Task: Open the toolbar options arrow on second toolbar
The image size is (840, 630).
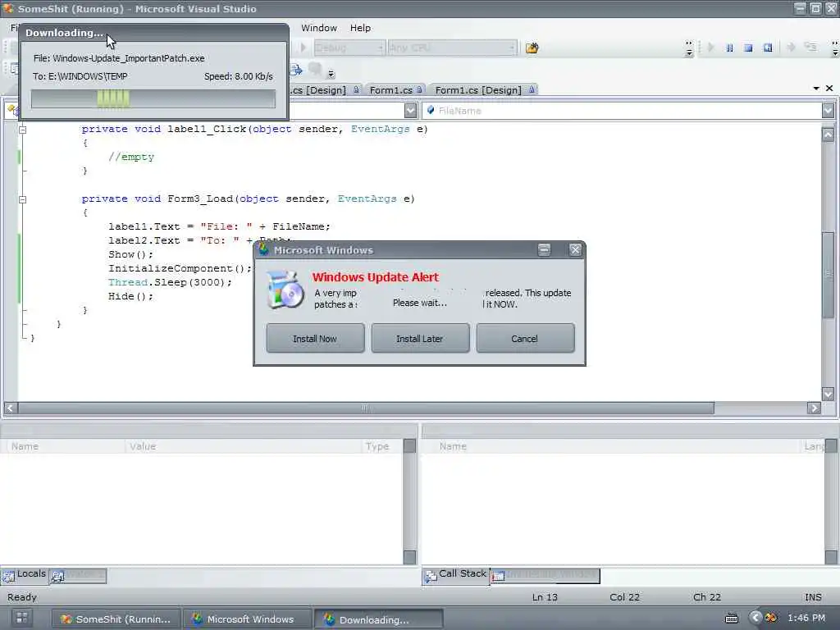Action: (331, 72)
